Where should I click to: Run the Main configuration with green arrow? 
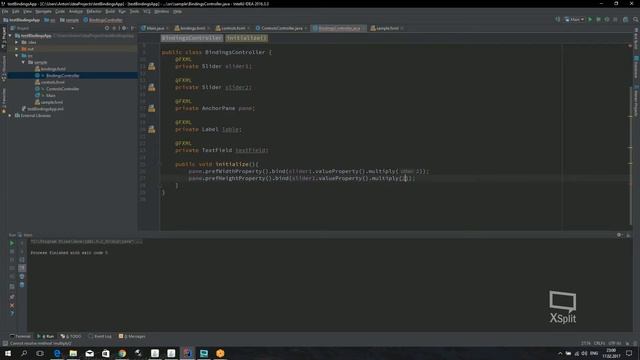click(590, 20)
